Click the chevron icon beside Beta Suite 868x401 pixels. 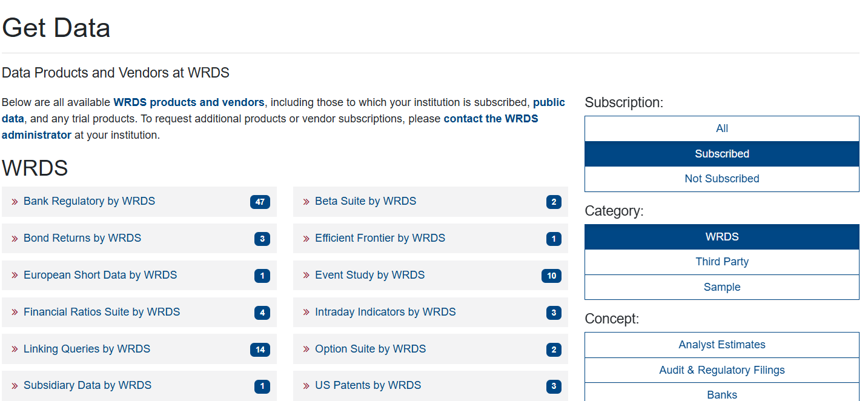[306, 202]
